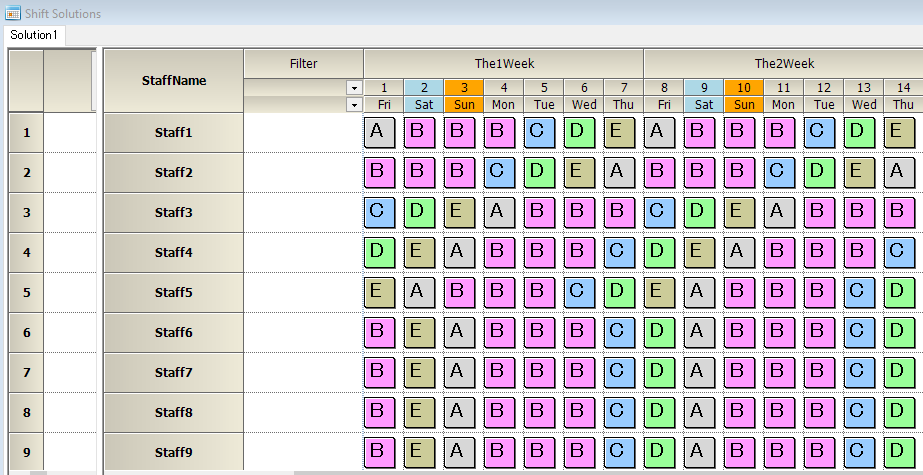This screenshot has width=923, height=475.
Task: Select the orange Sun day 3 column header
Action: click(464, 96)
